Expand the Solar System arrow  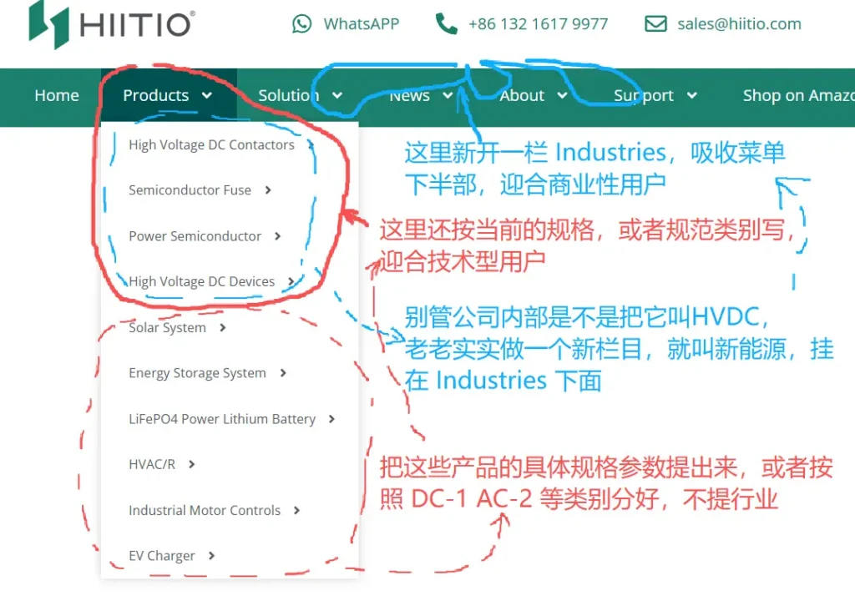pos(222,328)
